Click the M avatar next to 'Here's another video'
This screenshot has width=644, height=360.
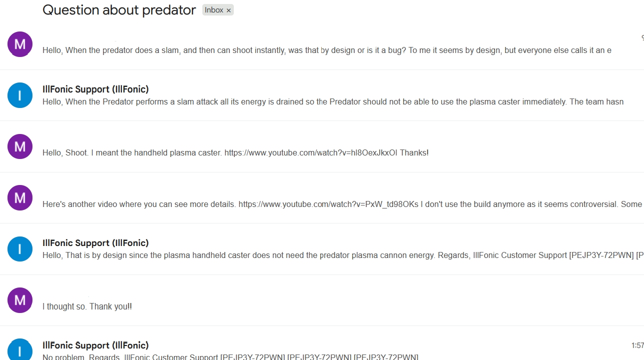click(20, 197)
